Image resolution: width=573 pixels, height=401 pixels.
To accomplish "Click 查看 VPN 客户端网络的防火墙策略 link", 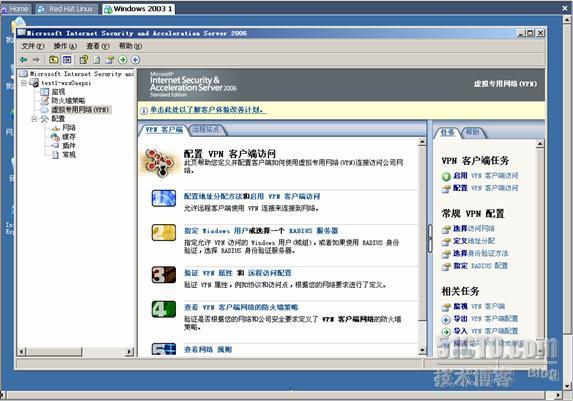I will (241, 307).
